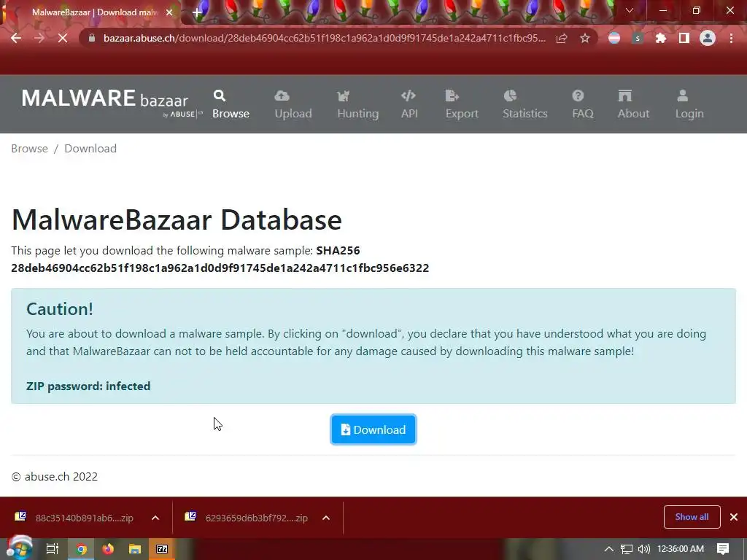Image resolution: width=747 pixels, height=560 pixels.
Task: Open 7-Zip from the taskbar
Action: coord(162,549)
